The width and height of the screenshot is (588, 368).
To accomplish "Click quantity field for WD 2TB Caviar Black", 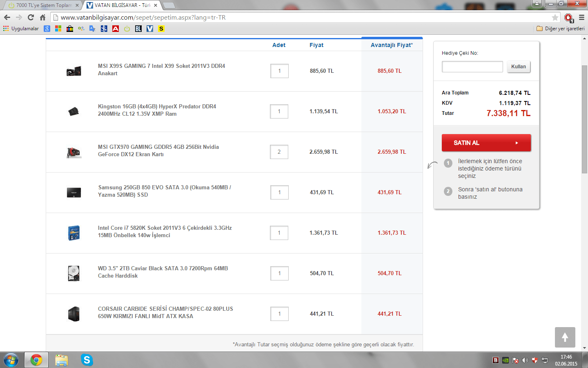I will (x=279, y=273).
